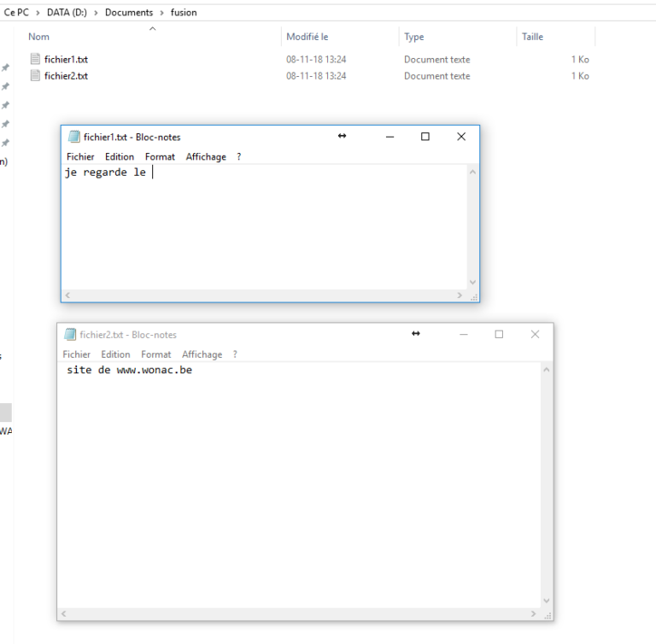Image resolution: width=656 pixels, height=644 pixels.
Task: Close the fichier1.txt Notepad window
Action: coord(461,137)
